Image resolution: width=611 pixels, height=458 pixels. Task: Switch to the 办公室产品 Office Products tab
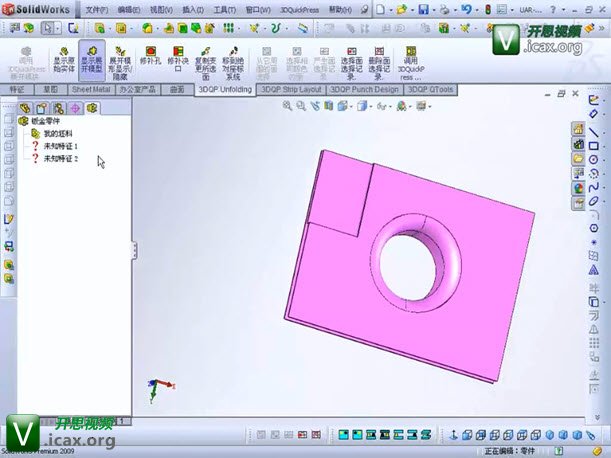(x=138, y=89)
